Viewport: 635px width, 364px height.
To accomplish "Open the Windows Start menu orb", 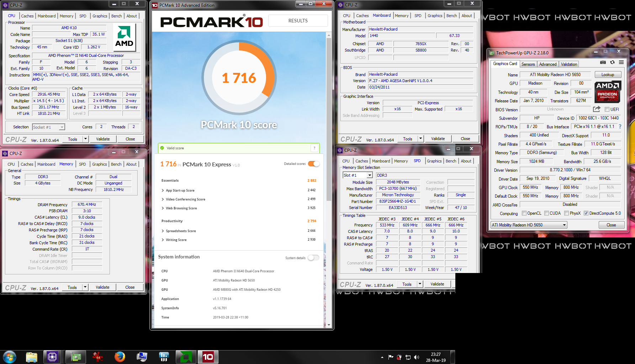I will click(10, 357).
